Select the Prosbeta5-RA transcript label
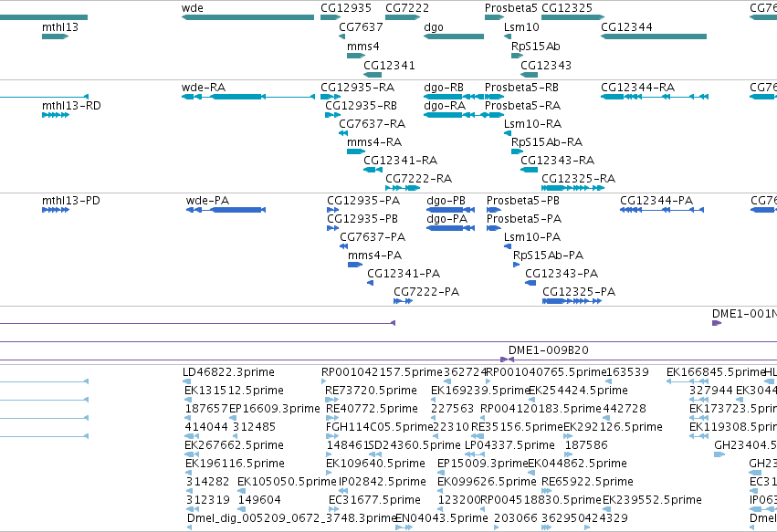The width and height of the screenshot is (777, 532). (x=523, y=106)
